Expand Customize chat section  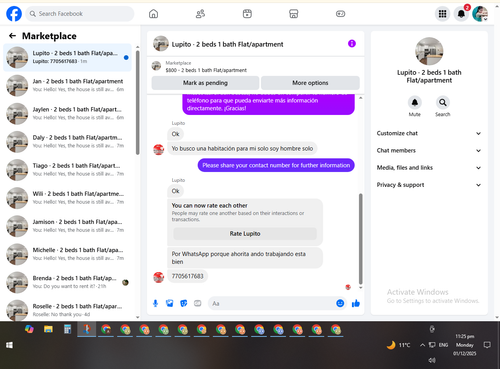coord(429,133)
